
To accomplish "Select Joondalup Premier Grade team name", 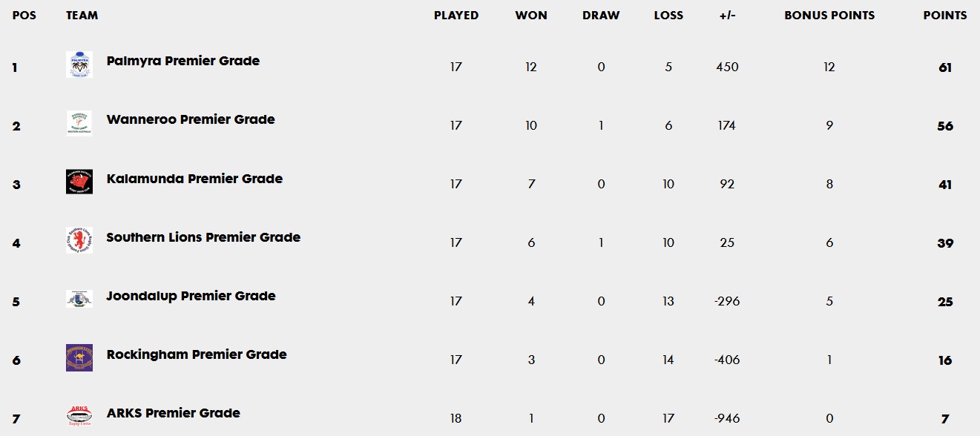I will [x=191, y=296].
